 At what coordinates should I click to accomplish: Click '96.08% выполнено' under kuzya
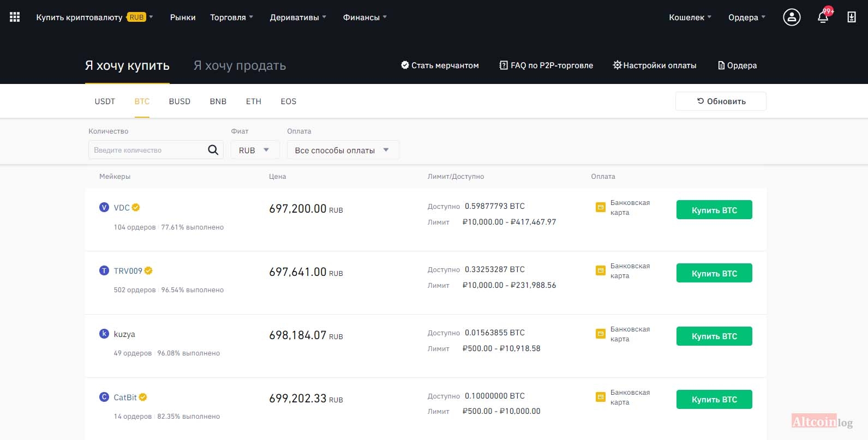[x=189, y=353]
